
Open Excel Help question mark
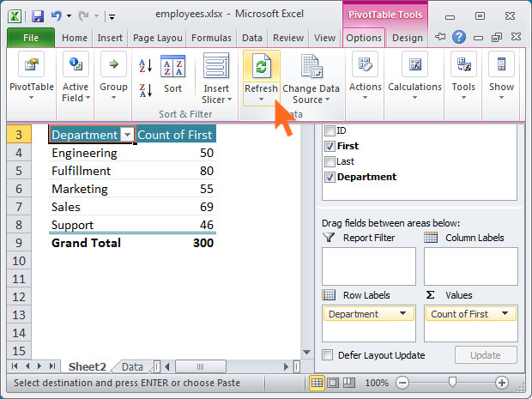[459, 37]
